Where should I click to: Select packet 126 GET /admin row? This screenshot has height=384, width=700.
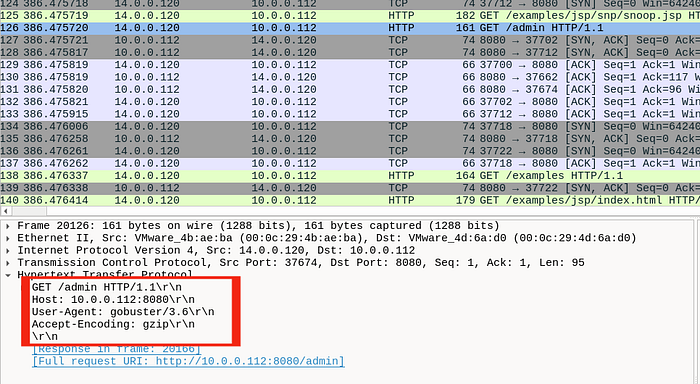pos(350,28)
